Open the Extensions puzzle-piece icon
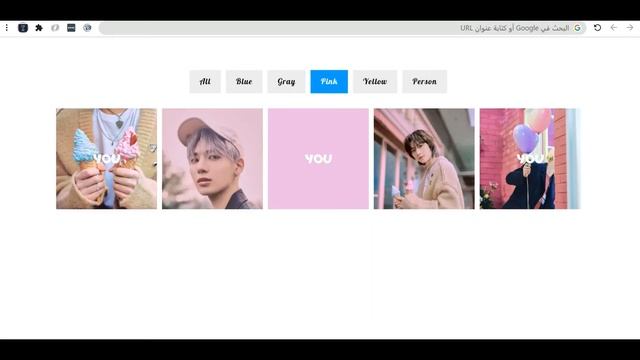Viewport: 640px width, 360px height. (x=39, y=28)
